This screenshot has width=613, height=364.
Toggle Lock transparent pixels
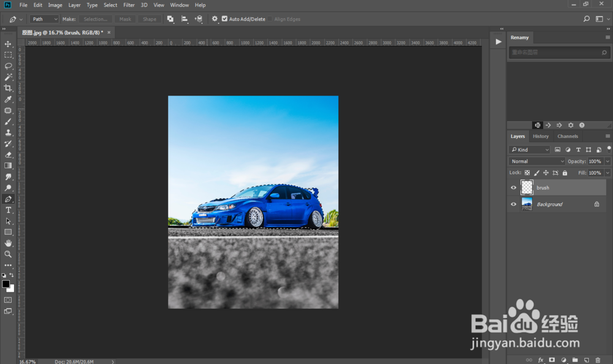527,173
